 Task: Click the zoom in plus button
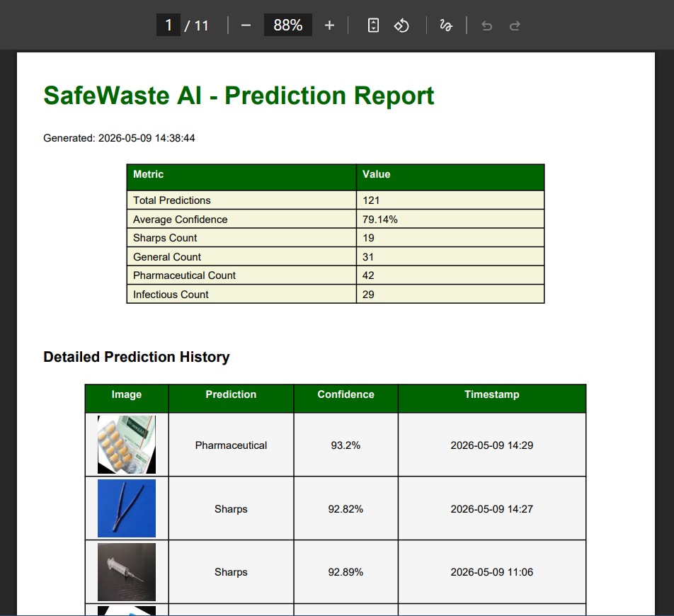click(329, 25)
